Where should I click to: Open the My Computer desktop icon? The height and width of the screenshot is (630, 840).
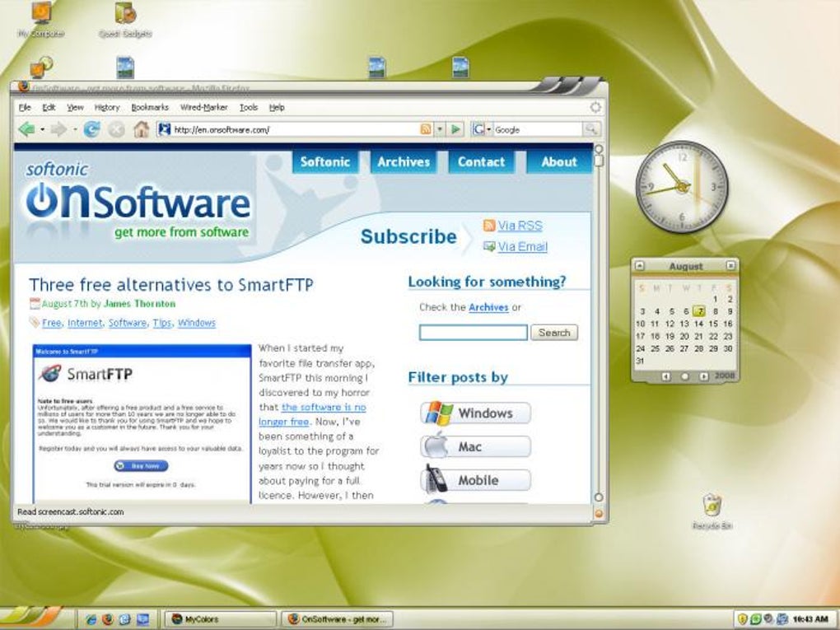pos(41,19)
